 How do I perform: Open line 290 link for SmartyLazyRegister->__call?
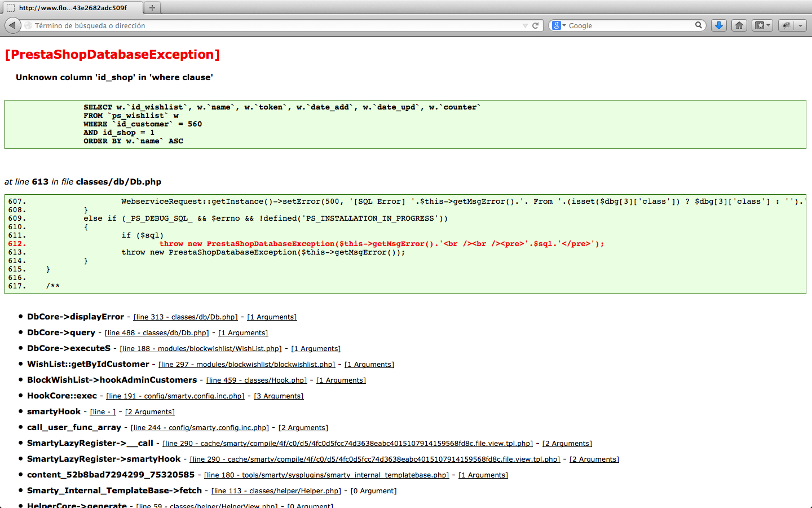348,444
